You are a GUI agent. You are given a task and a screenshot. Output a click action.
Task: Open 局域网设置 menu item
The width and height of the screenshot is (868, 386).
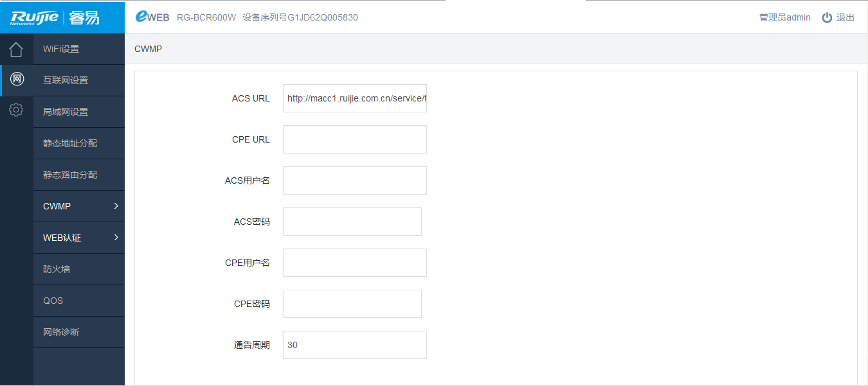79,112
